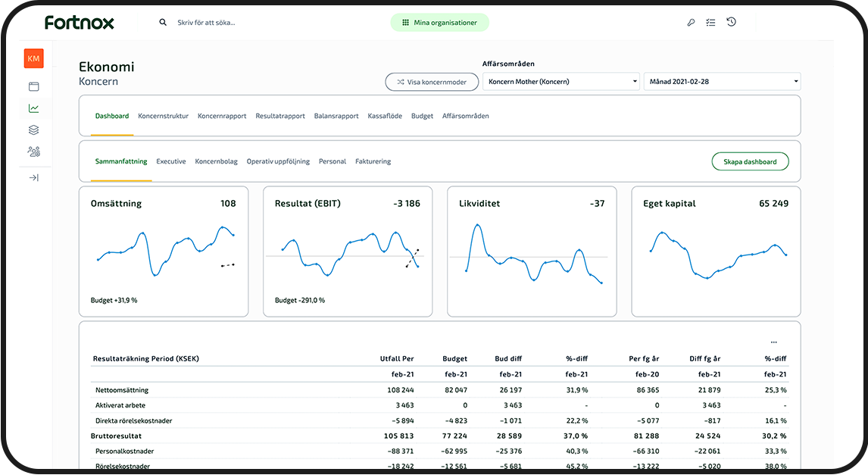
Task: Click the search input field
Action: pos(250,23)
